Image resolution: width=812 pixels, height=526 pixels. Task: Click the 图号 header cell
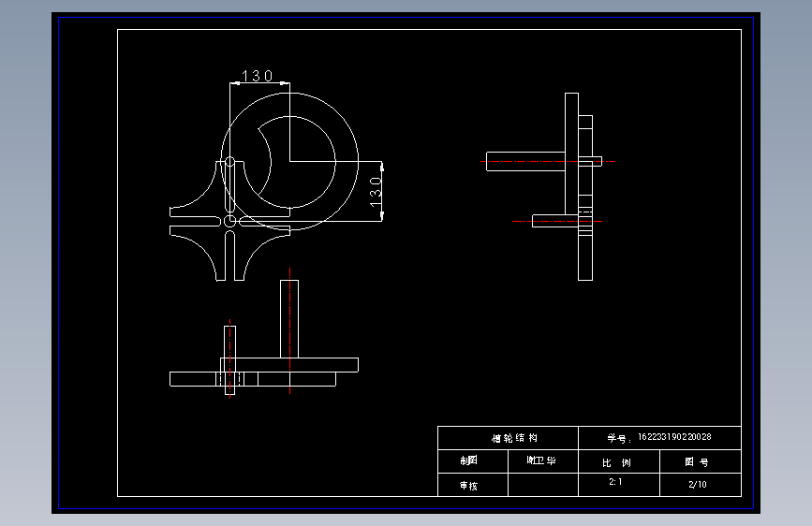coord(701,461)
